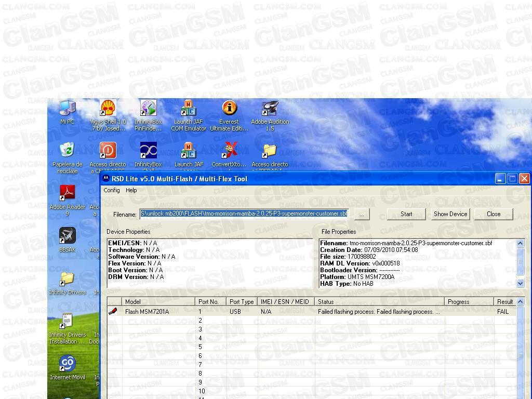Launch BBSAK desktop shortcut
Image resolution: width=532 pixels, height=399 pixels.
pyautogui.click(x=67, y=236)
